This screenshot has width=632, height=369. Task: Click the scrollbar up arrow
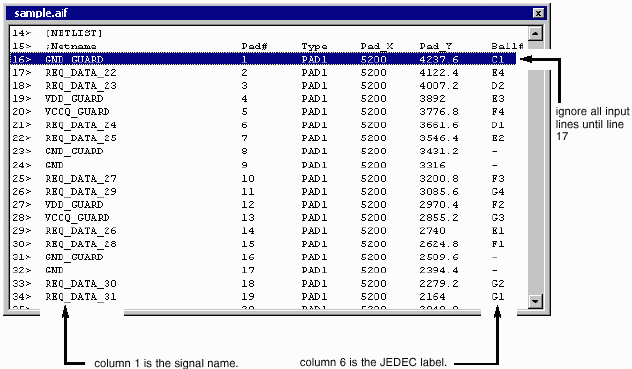[535, 33]
